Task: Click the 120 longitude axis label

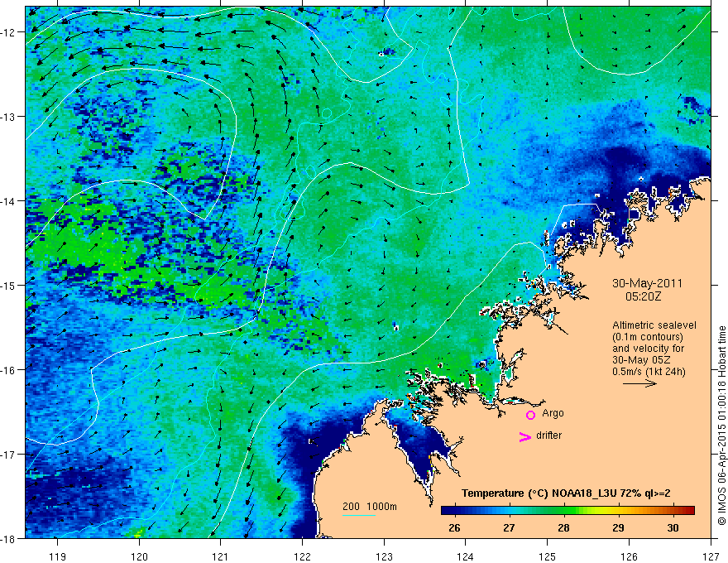Action: [x=139, y=556]
